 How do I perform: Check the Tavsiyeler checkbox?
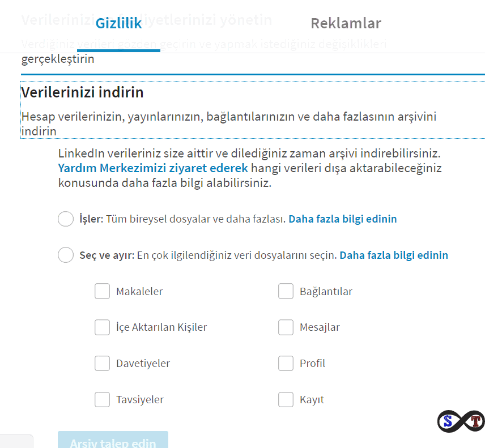[102, 399]
